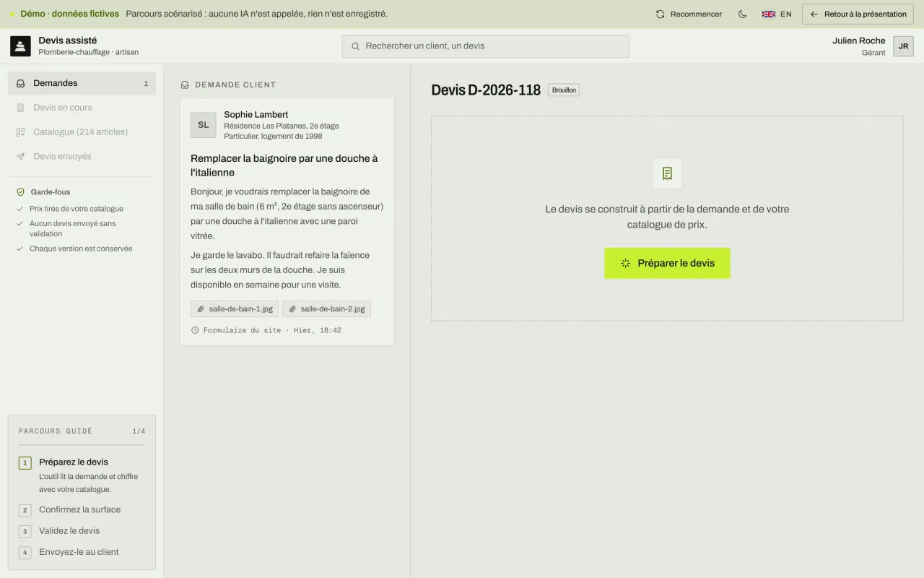
Task: Click the Demande client inbox icon
Action: (185, 85)
